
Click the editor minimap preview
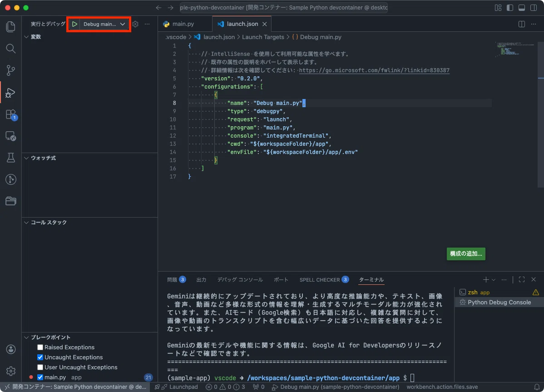515,50
